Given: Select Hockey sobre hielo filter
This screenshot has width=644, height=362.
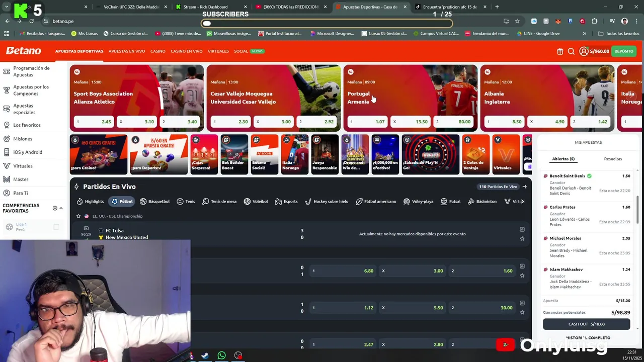Looking at the screenshot, I should (x=327, y=201).
